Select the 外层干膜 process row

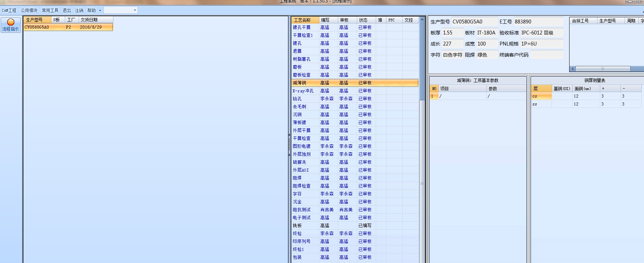click(x=355, y=130)
